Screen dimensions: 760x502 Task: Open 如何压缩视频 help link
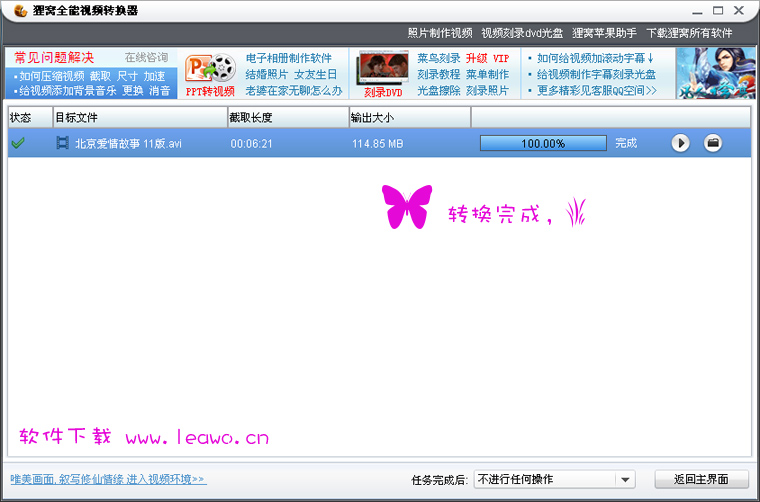tap(52, 76)
